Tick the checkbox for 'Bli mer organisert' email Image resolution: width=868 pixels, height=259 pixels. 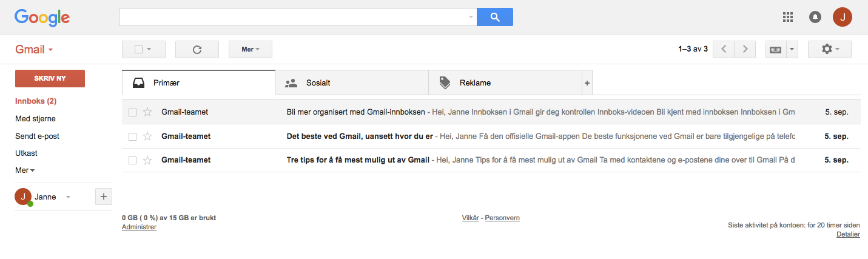(x=132, y=112)
